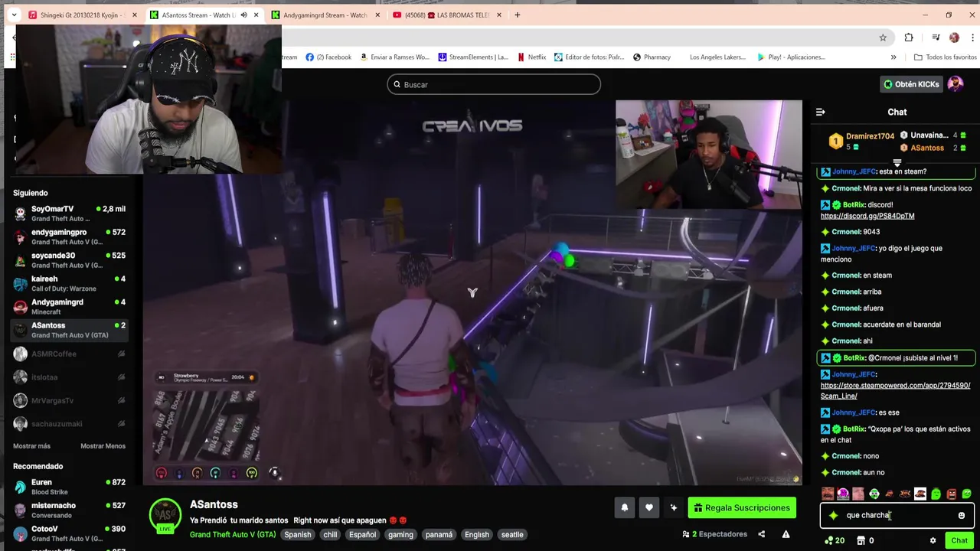980x551 pixels.
Task: Open the StreamElements bookmark
Action: pos(472,57)
